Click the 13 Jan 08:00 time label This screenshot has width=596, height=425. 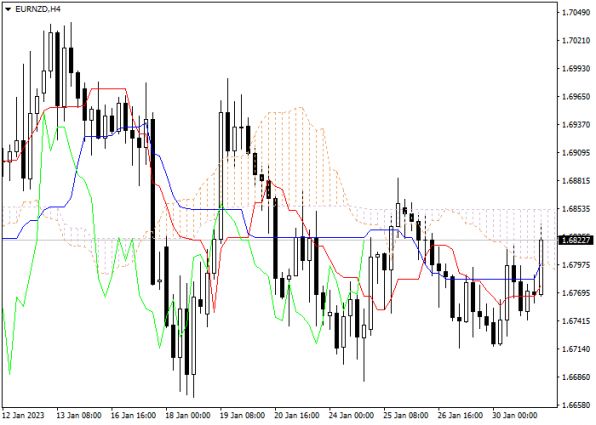79,414
